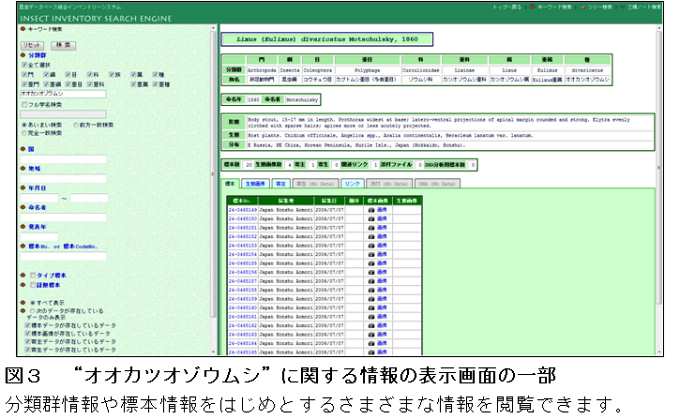Open specimen link 24-0465149
Screen dimensions: 680x419
[x=243, y=212]
